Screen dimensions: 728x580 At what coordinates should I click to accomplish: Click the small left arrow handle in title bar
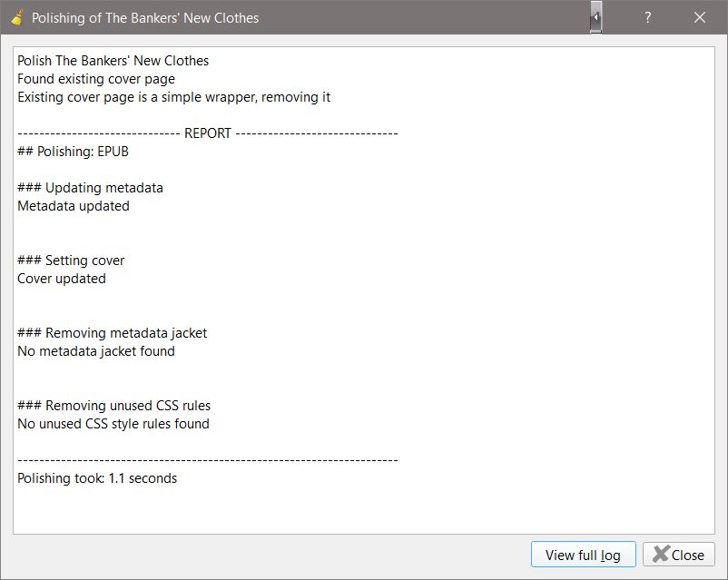tap(595, 17)
